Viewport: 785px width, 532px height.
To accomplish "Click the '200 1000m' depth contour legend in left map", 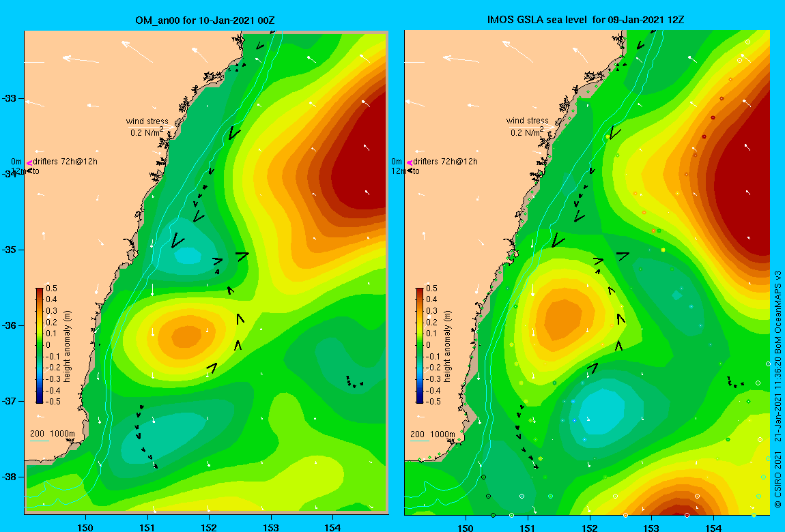I will pos(52,434).
